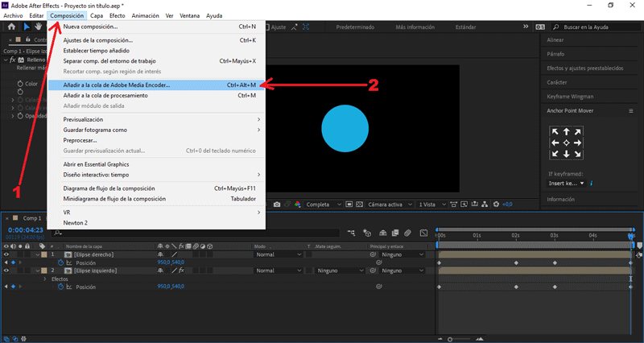Open the composition flowchart icon
The image size is (644, 343).
pos(485,205)
